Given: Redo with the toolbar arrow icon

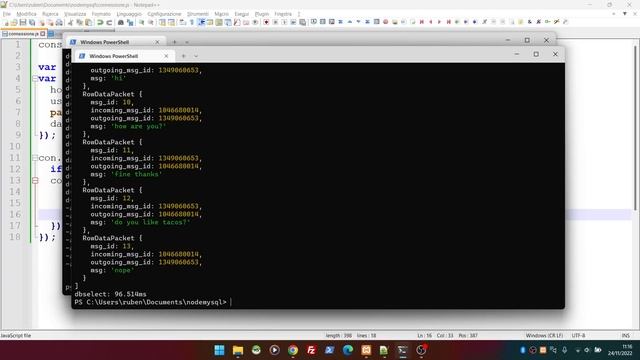Looking at the screenshot, I should pos(109,22).
